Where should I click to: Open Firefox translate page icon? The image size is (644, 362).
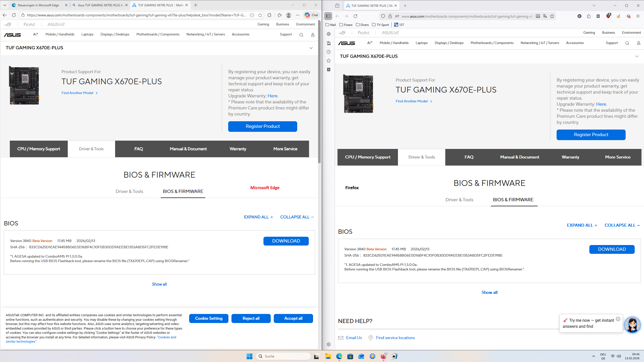coord(545,16)
